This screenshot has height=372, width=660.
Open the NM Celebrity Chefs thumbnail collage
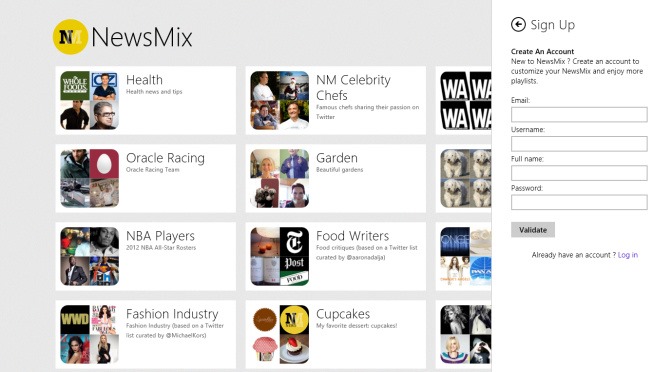coord(279,100)
